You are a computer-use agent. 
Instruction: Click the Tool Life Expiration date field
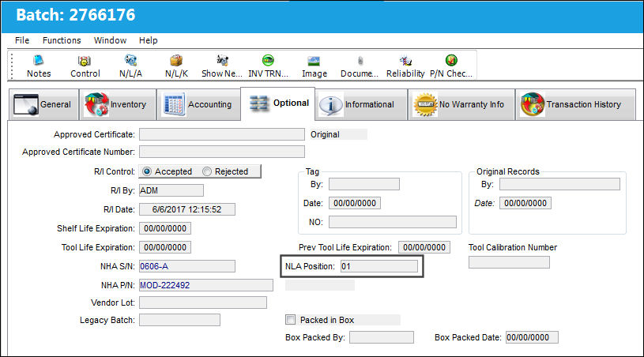coord(165,247)
